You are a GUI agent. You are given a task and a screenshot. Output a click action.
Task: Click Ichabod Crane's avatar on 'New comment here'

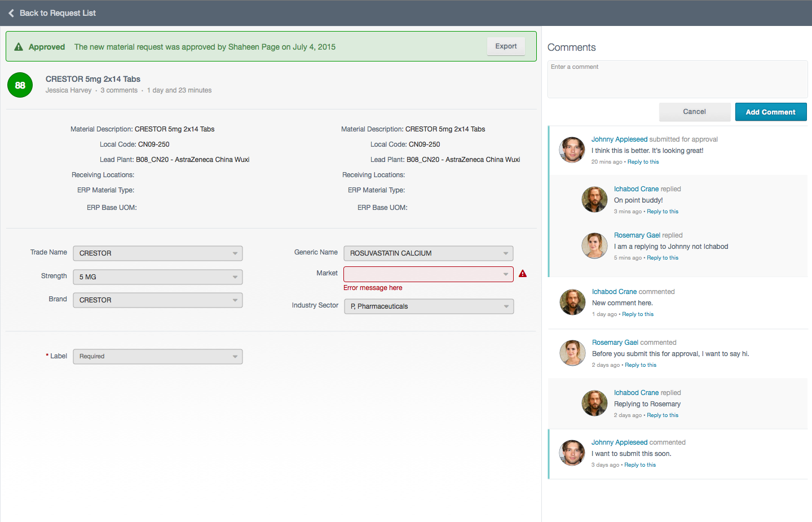pos(572,302)
